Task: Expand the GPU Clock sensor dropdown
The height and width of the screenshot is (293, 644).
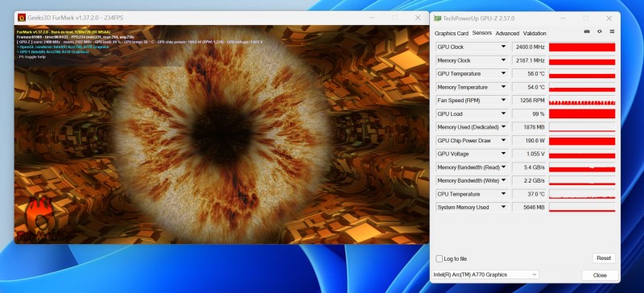Action: coord(504,47)
